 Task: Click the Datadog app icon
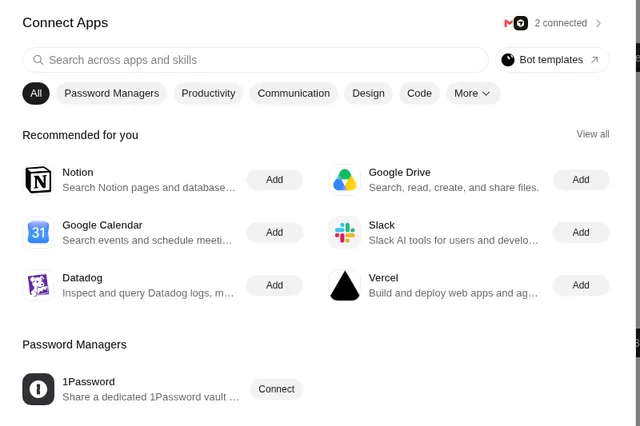pyautogui.click(x=38, y=285)
